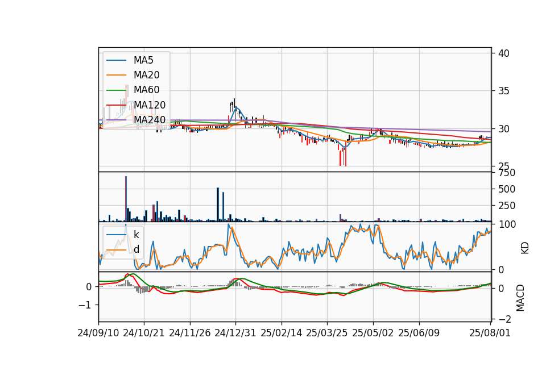Viewport: 546px width, 392px height.
Task: Click the 25/06/09 date axis label
Action: [419, 333]
